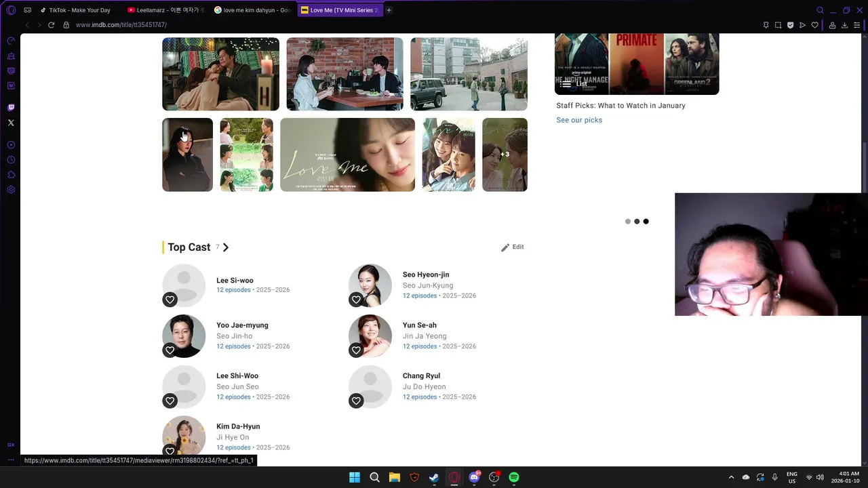Open Kim Da-Hyun's cast page
The width and height of the screenshot is (868, 488).
(x=238, y=426)
